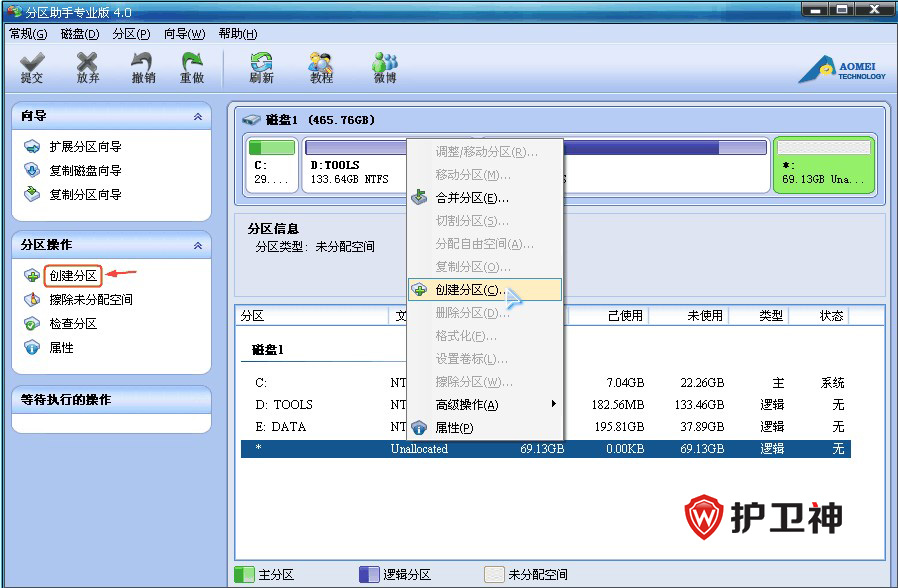Click the 182.56MB used value
The image size is (898, 588).
[x=618, y=405]
